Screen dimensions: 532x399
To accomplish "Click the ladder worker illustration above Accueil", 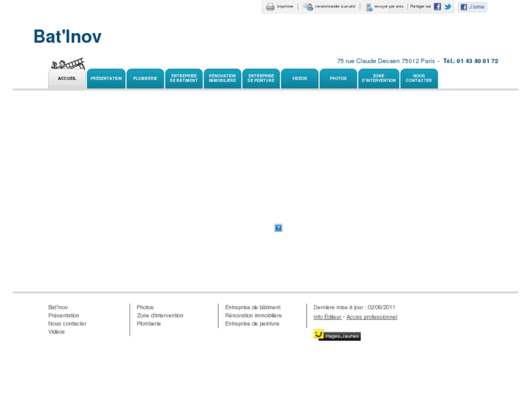I will (68, 64).
